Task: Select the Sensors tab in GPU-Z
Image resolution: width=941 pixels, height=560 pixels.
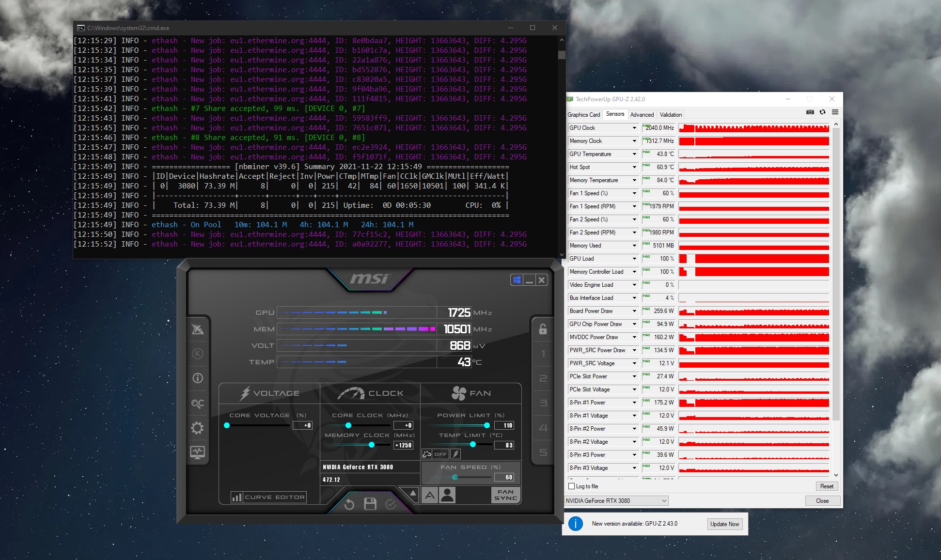Action: [x=615, y=114]
